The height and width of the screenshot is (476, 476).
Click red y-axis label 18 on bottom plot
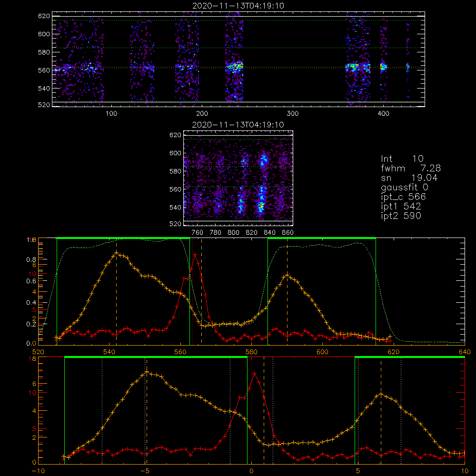32,359
